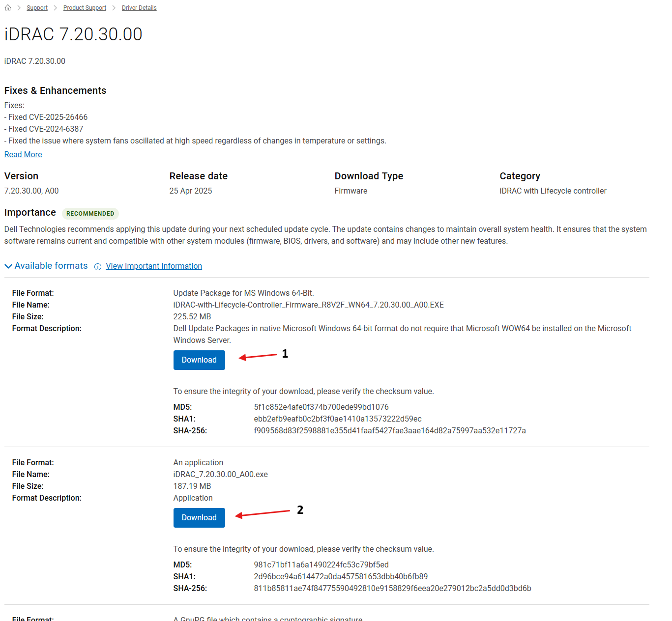Click the home icon in the breadcrumb
Screen dimensions: 672x621
pos(7,7)
